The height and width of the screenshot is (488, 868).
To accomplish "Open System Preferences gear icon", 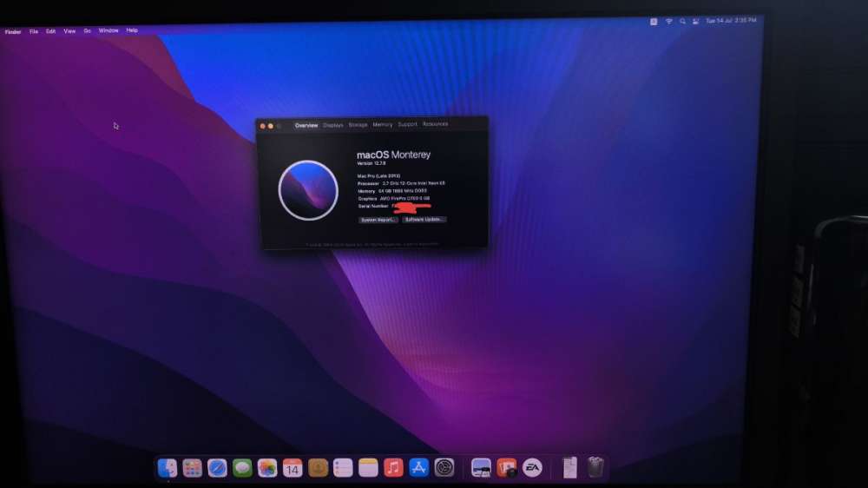I will [x=444, y=468].
